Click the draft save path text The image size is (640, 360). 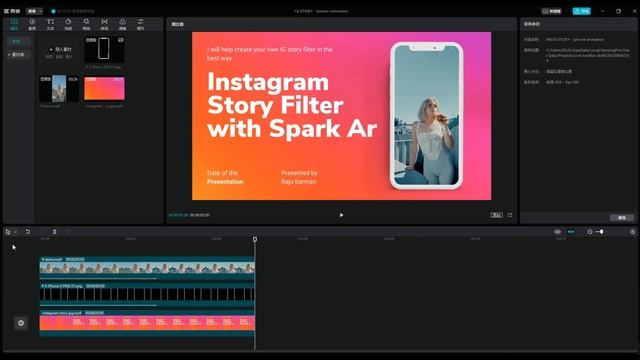coord(588,55)
